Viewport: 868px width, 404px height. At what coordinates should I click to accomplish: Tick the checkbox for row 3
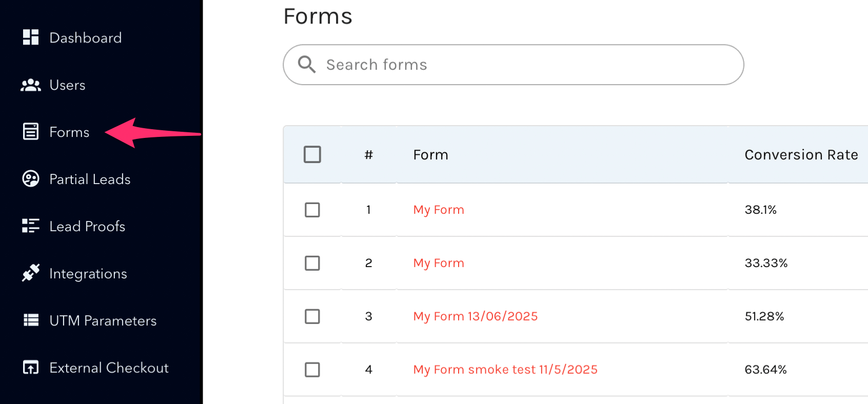(312, 316)
